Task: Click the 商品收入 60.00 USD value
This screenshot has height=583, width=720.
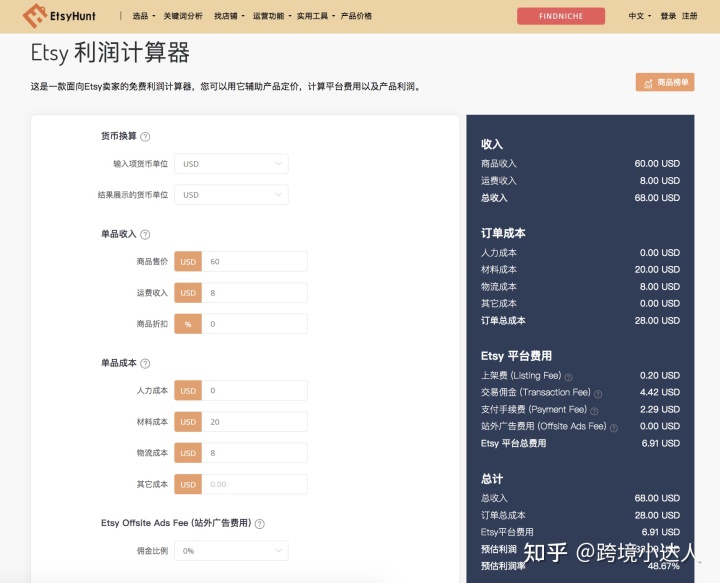Action: (657, 163)
